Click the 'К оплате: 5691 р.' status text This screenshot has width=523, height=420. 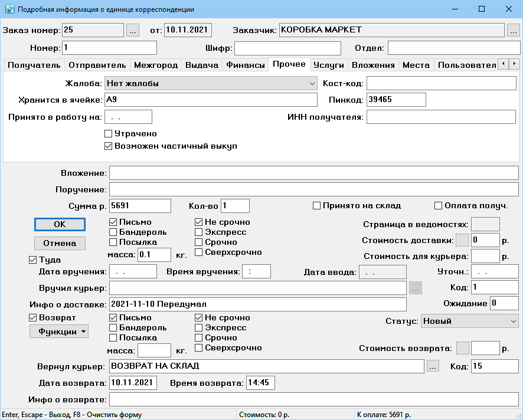384,415
